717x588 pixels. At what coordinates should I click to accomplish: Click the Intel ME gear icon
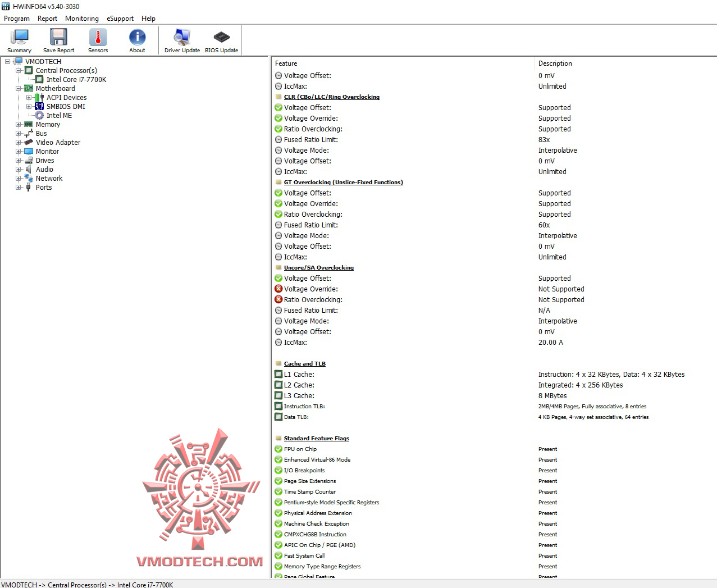[x=39, y=116]
